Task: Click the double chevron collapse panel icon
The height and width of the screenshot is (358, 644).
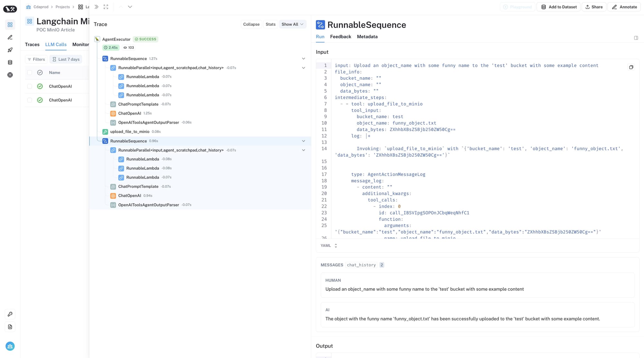Action: point(96,7)
